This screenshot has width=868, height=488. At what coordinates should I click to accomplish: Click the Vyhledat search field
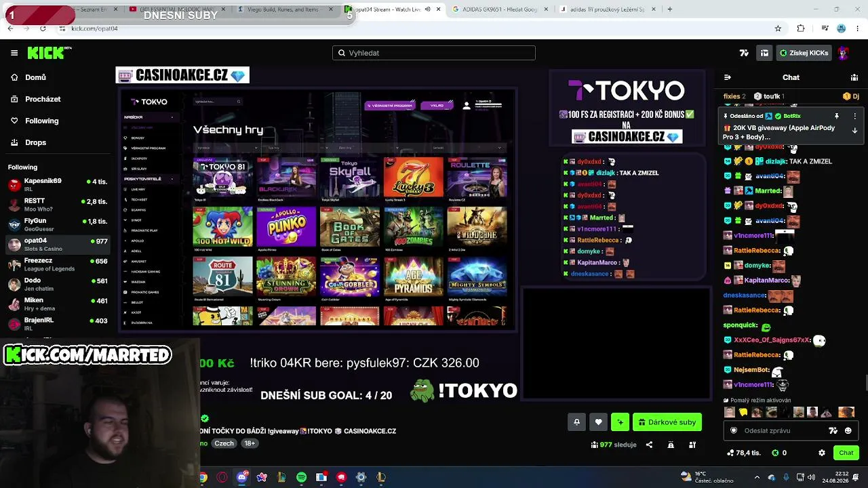(434, 53)
